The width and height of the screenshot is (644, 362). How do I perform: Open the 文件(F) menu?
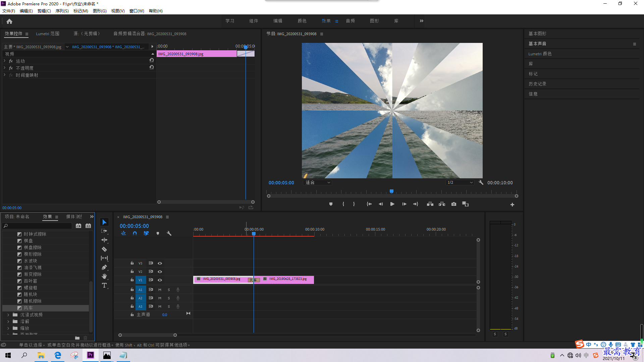[x=9, y=11]
